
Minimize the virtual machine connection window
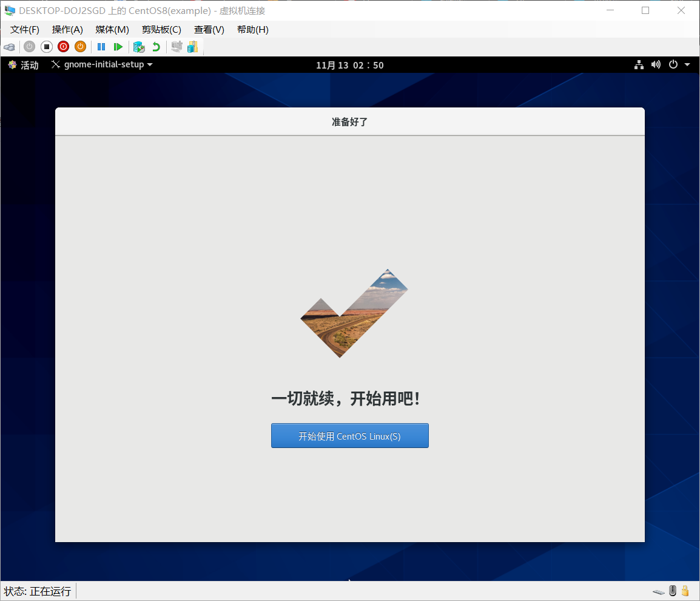(x=610, y=10)
